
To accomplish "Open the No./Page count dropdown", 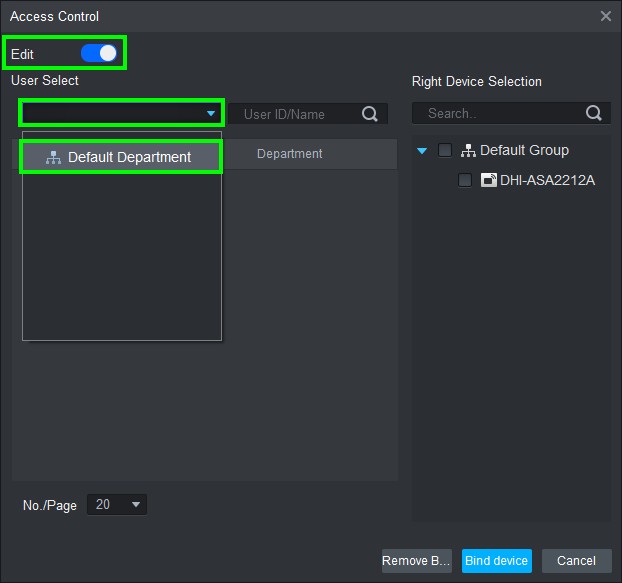I will [117, 505].
